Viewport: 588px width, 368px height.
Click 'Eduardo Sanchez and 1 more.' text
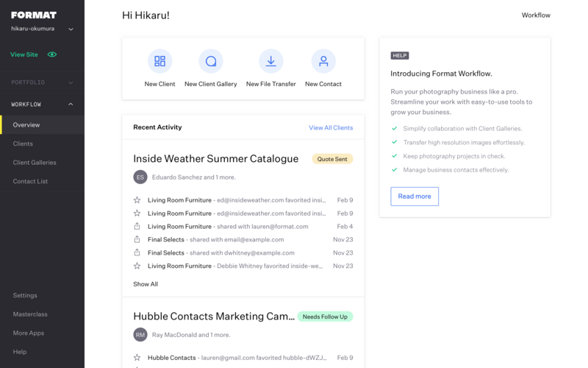194,177
